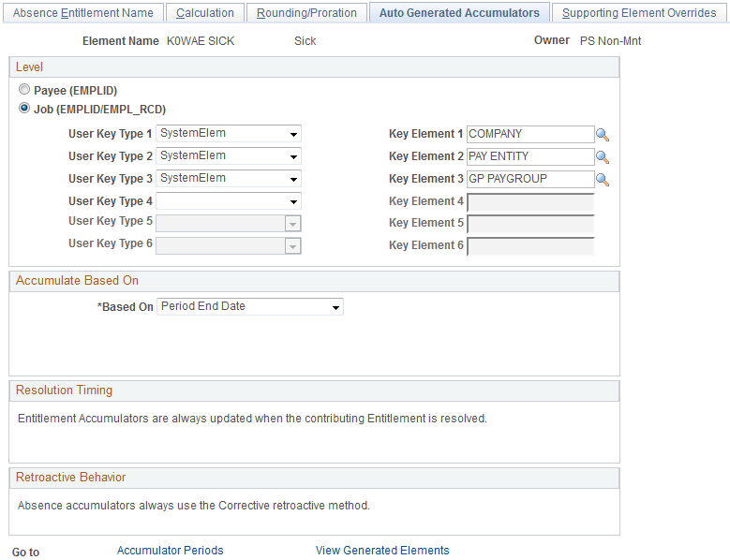Click the disabled User Key Type 5 dropdown

coord(229,223)
